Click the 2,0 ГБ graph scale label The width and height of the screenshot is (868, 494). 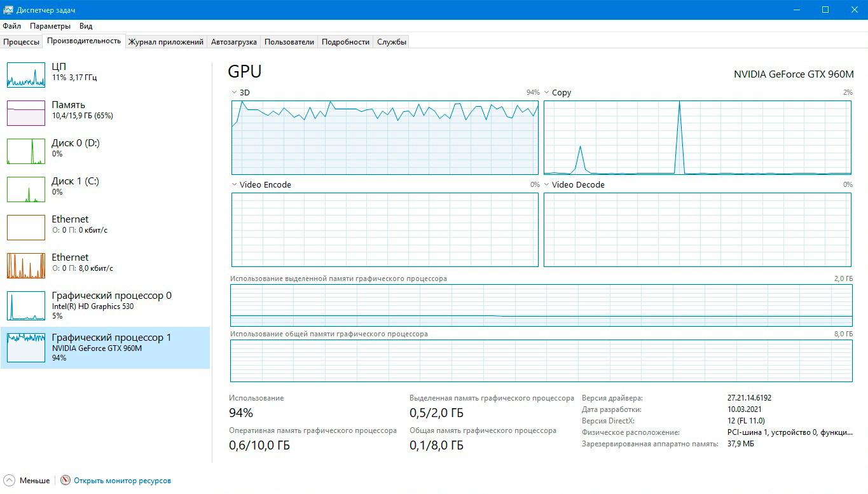point(843,279)
